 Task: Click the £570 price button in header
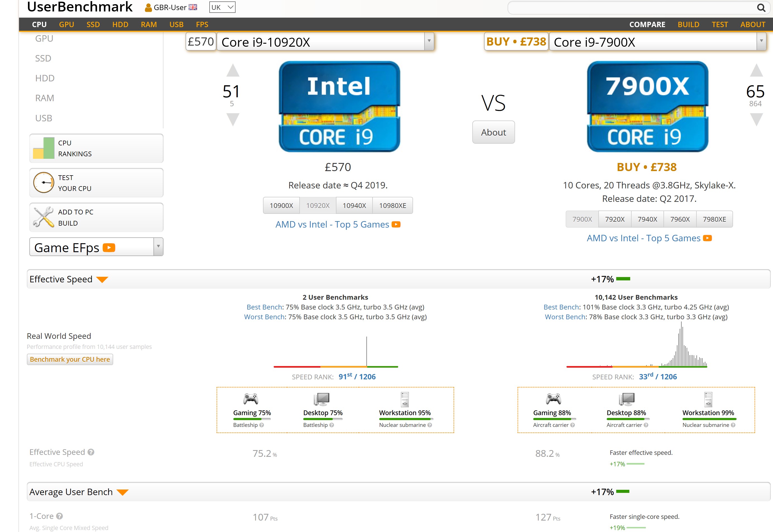(201, 41)
